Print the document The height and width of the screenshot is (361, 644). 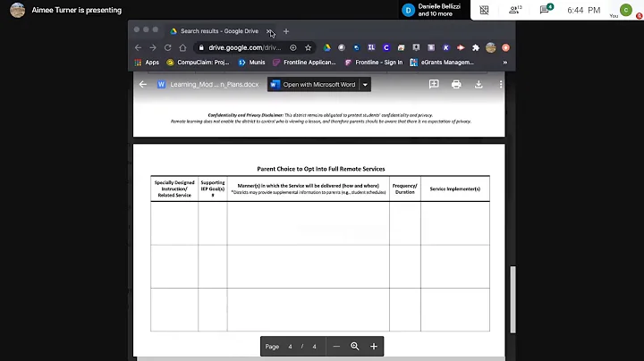click(456, 85)
